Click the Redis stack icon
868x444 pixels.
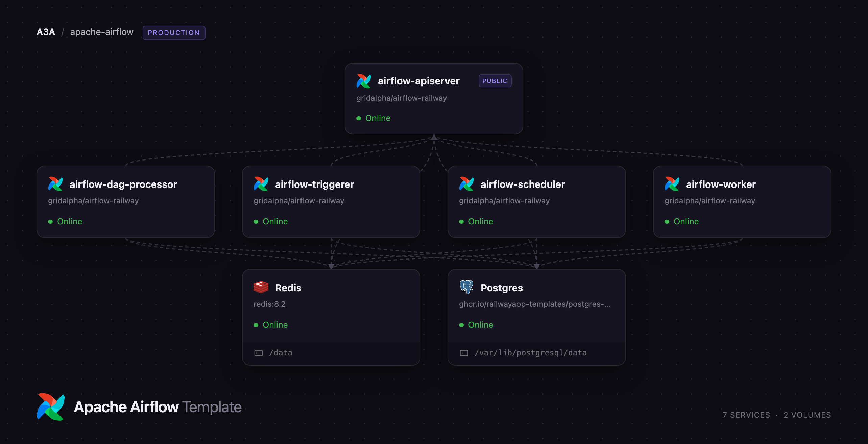[261, 287]
